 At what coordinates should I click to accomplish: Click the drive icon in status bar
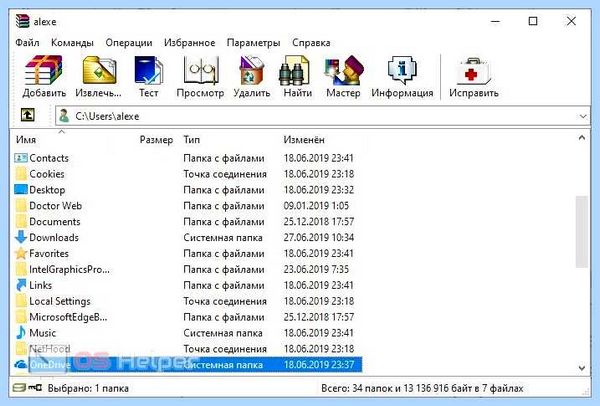18,388
